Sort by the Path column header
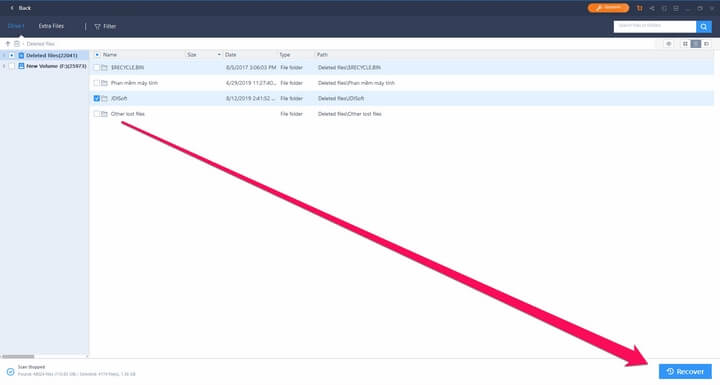 322,55
